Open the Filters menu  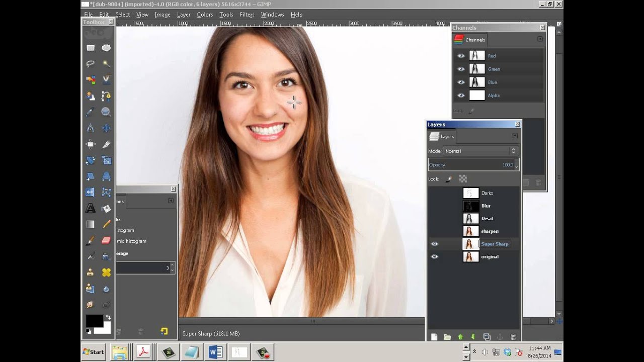pos(247,15)
